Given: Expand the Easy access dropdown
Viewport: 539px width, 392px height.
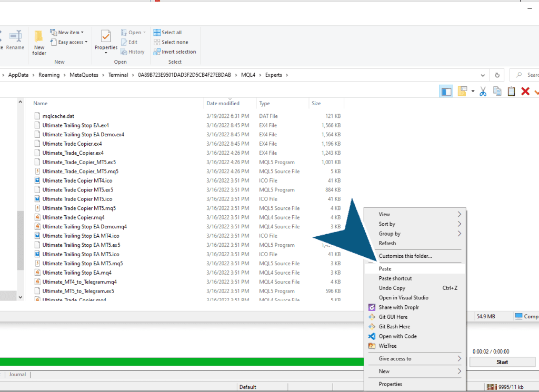Looking at the screenshot, I should pos(67,42).
